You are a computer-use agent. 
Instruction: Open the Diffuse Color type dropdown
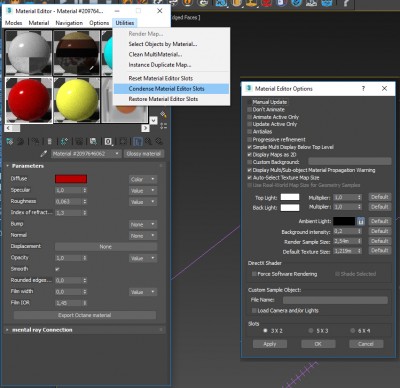pyautogui.click(x=143, y=179)
